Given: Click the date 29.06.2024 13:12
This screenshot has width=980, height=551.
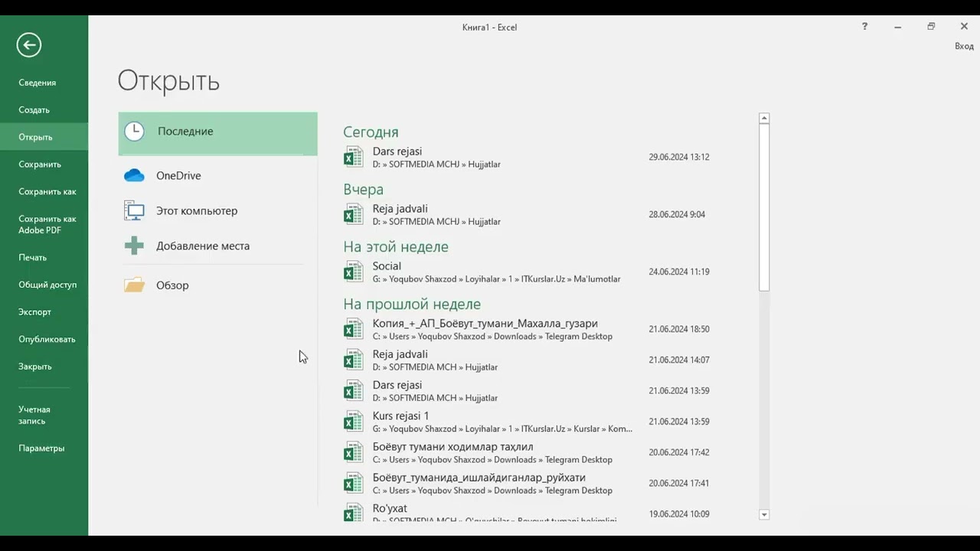Looking at the screenshot, I should 679,157.
